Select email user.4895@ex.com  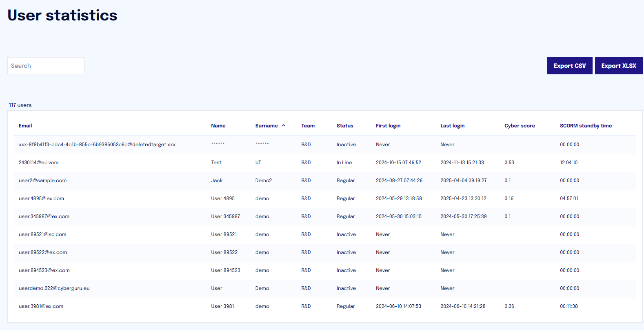(41, 198)
